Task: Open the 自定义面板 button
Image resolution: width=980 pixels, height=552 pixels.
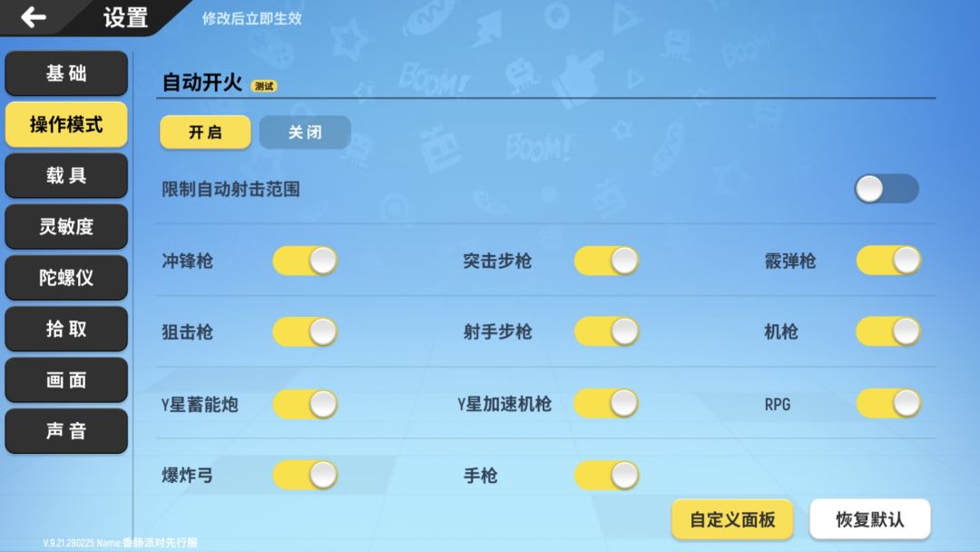Action: coord(732,519)
